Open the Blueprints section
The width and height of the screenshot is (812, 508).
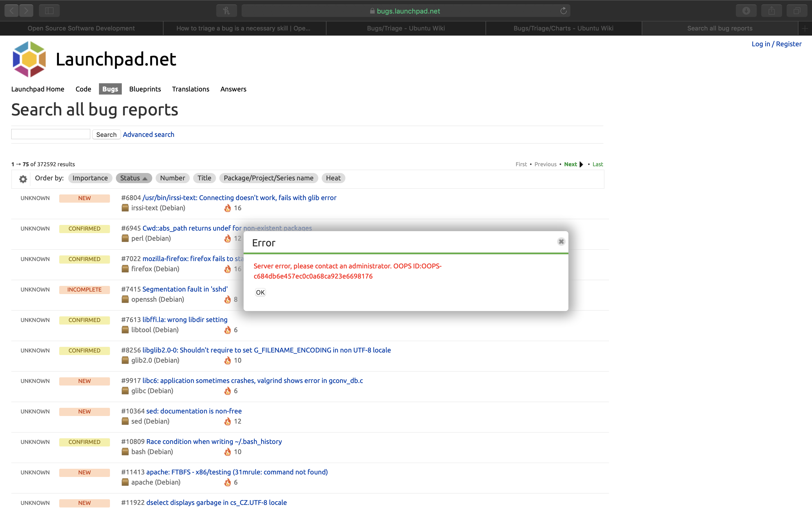click(x=145, y=89)
